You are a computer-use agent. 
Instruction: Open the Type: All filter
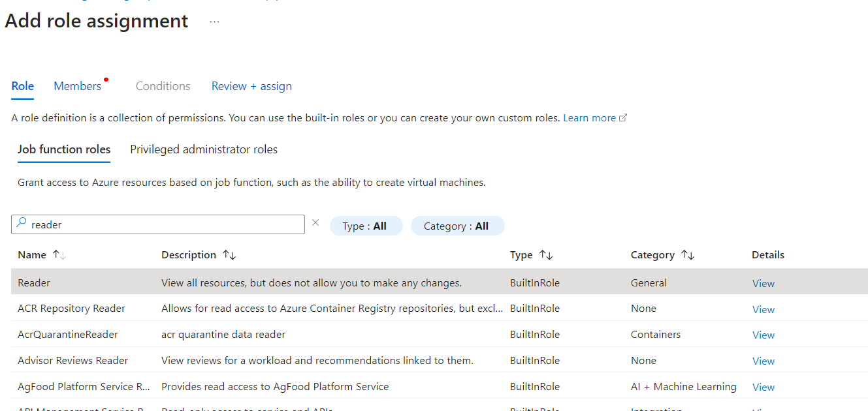pos(366,226)
